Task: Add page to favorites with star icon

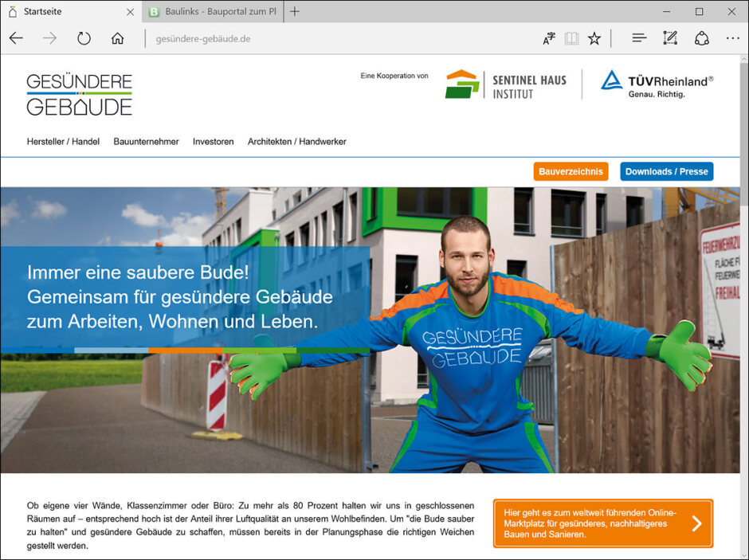Action: point(594,38)
